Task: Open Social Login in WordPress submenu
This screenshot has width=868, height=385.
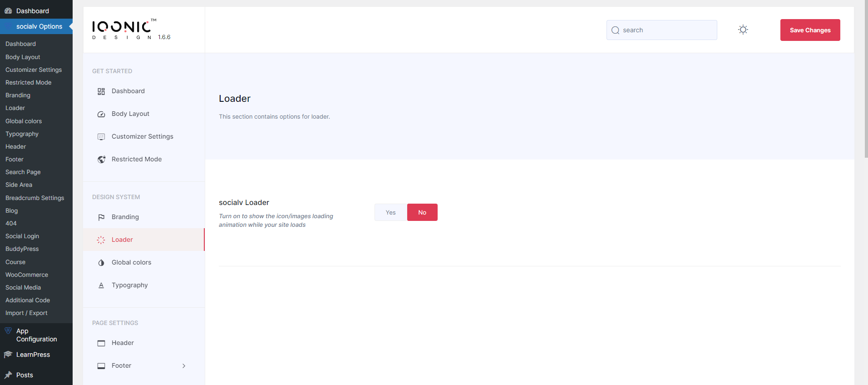Action: click(x=22, y=236)
